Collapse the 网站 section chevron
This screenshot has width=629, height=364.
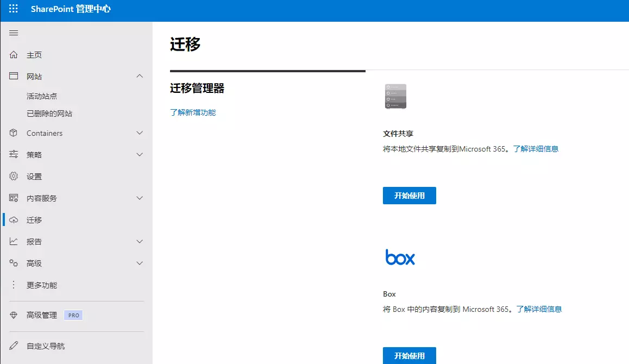[140, 76]
